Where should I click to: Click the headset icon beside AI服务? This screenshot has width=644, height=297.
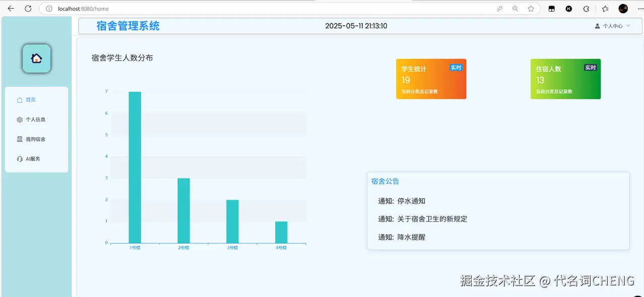tap(20, 159)
